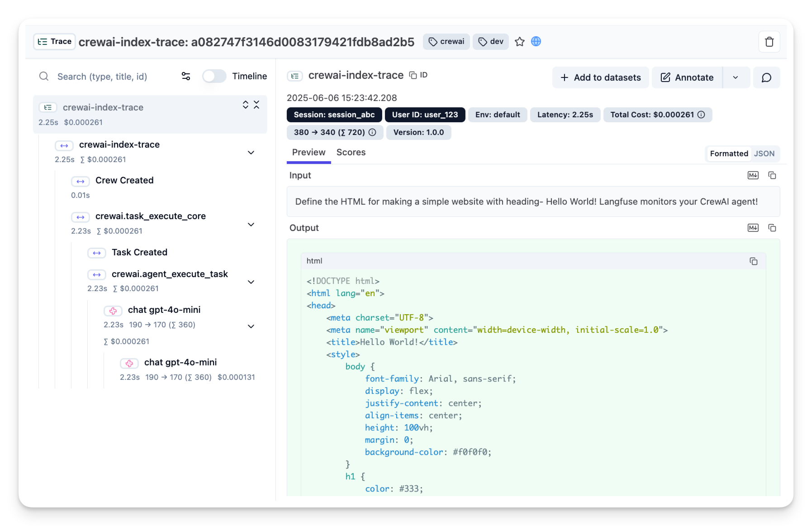Select the Preview tab
Screen dimensions: 812x526
pos(309,153)
